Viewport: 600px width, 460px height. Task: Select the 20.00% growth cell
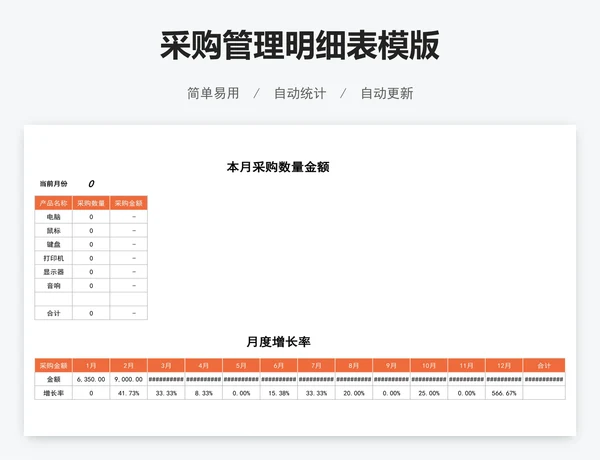pos(354,393)
